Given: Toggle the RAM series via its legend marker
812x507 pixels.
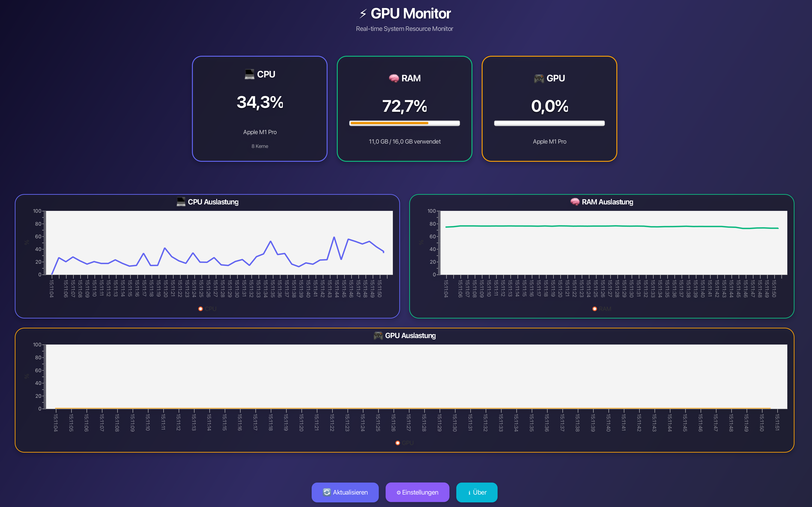Looking at the screenshot, I should pyautogui.click(x=595, y=309).
